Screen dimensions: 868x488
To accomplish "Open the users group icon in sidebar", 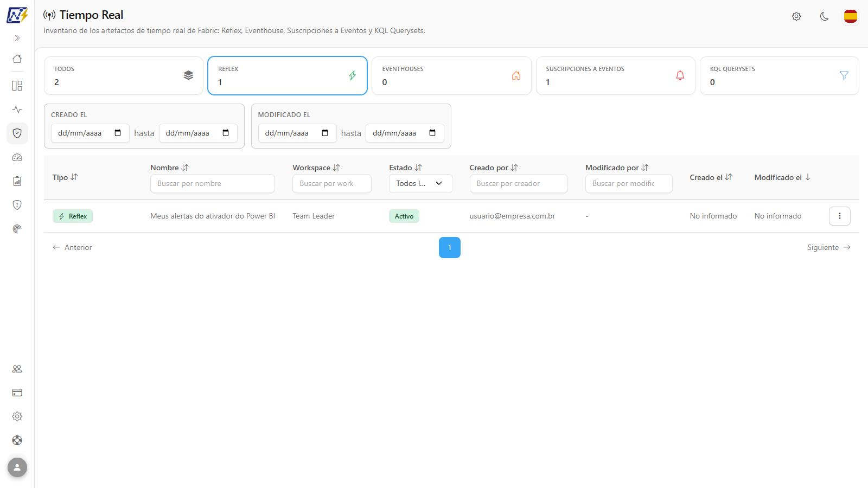I will pyautogui.click(x=17, y=369).
